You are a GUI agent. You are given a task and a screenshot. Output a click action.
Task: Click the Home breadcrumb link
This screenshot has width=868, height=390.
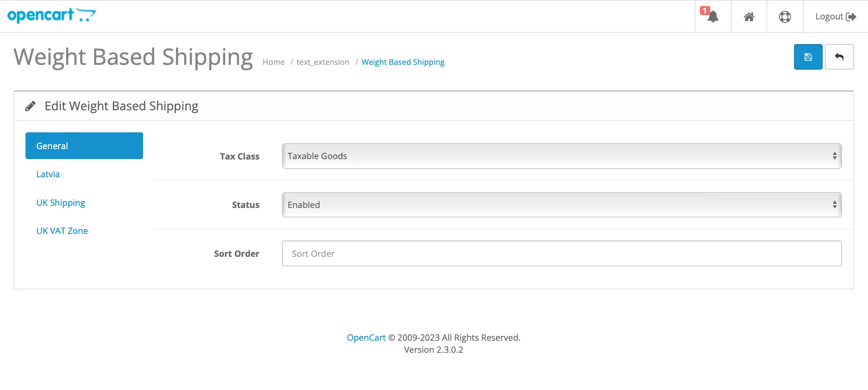(x=273, y=62)
